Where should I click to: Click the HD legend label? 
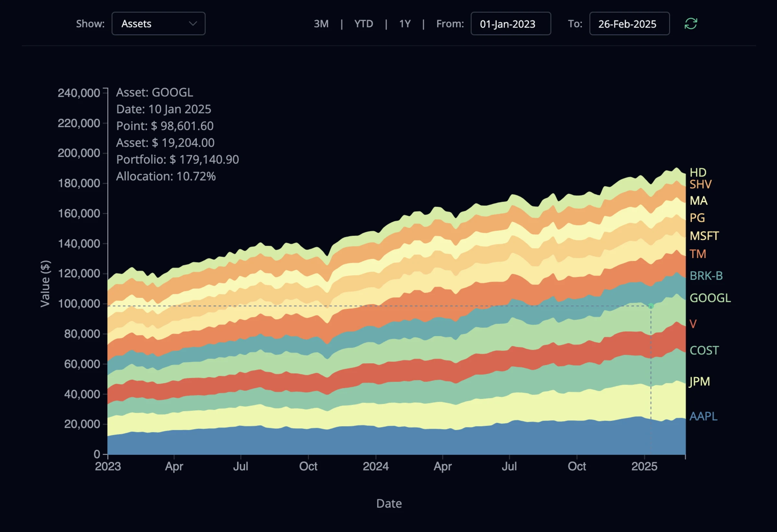click(698, 172)
